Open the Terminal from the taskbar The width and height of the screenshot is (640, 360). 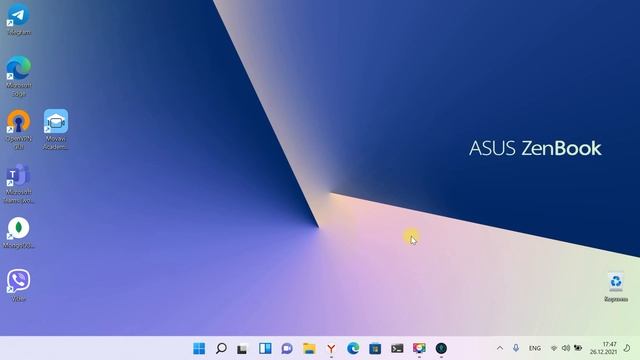[397, 348]
